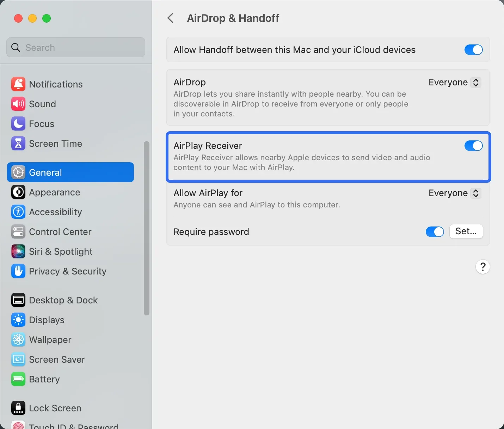Click the Siri & Spotlight orb icon
Screen dimensions: 504x429
point(18,251)
